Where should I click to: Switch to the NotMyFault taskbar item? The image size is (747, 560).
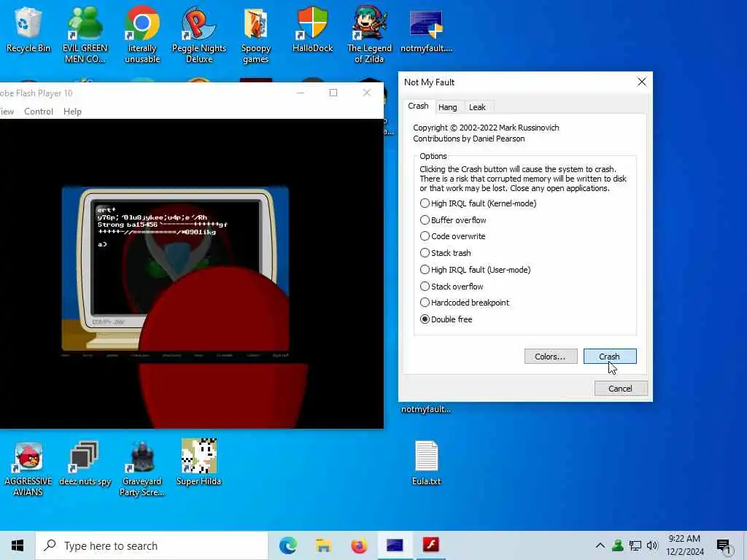395,545
